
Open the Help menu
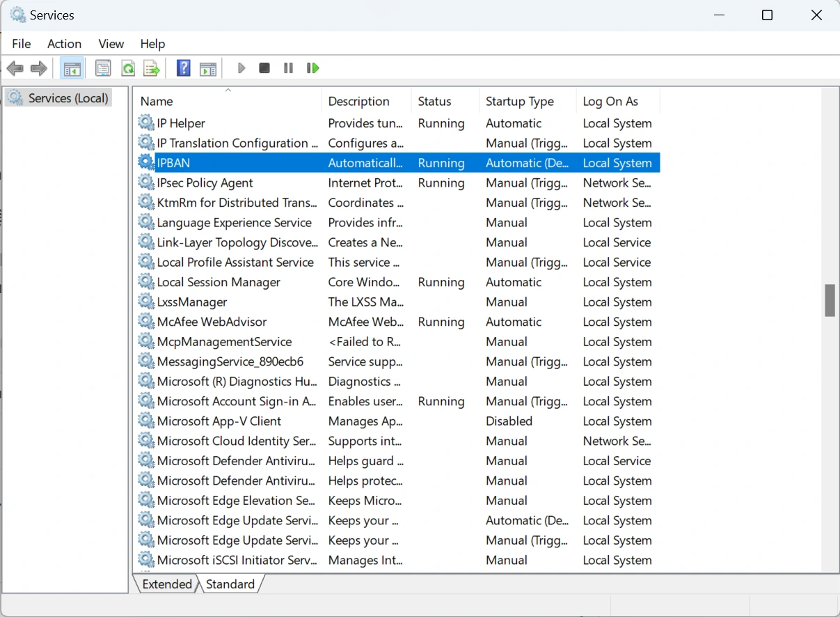[153, 44]
